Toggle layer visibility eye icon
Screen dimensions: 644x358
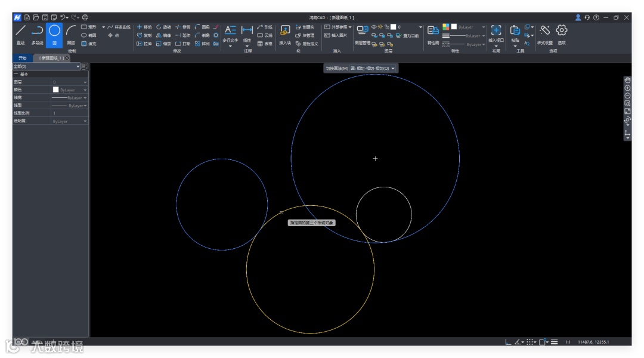(x=374, y=27)
